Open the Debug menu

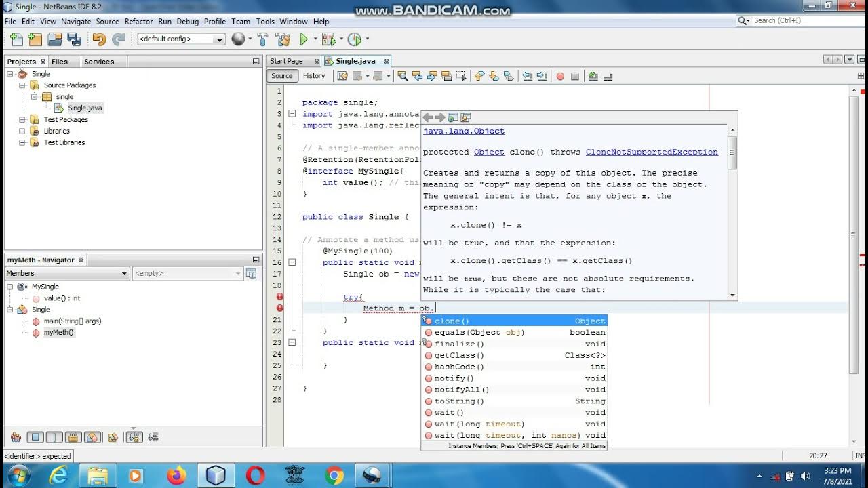point(188,21)
